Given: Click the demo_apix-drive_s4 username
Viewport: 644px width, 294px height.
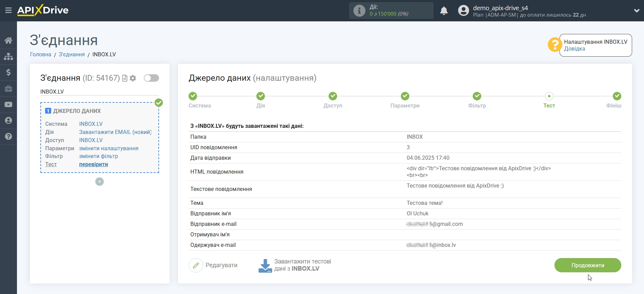Looking at the screenshot, I should [x=501, y=8].
